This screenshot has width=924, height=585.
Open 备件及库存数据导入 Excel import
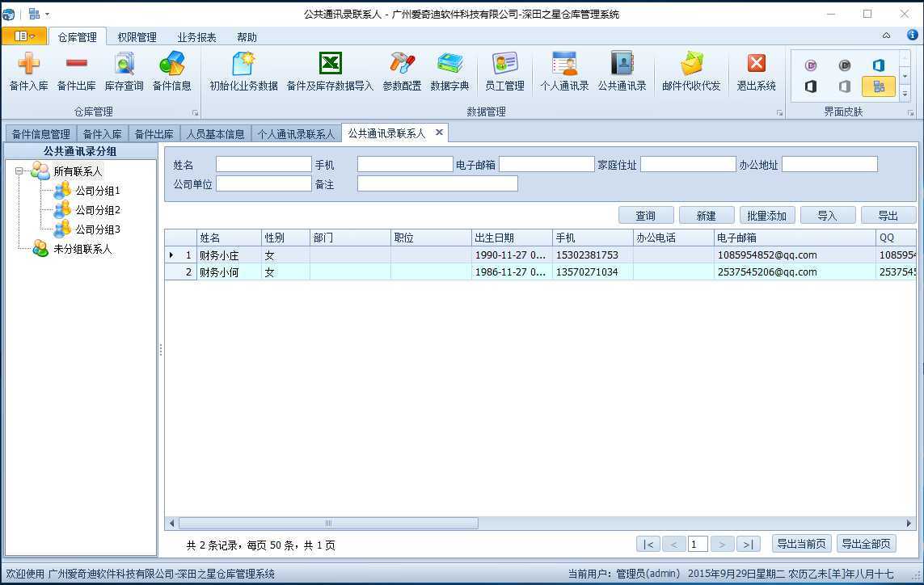(330, 71)
